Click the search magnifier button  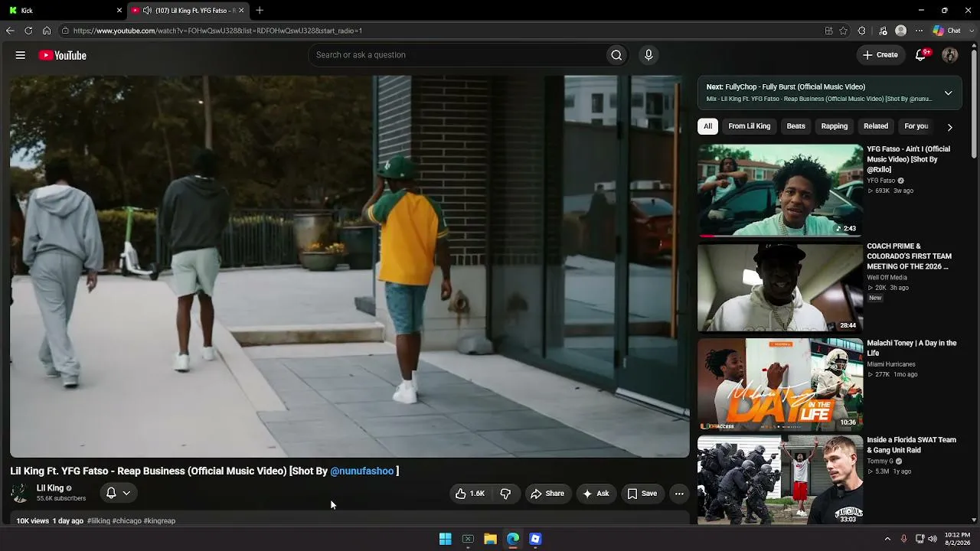pos(616,55)
